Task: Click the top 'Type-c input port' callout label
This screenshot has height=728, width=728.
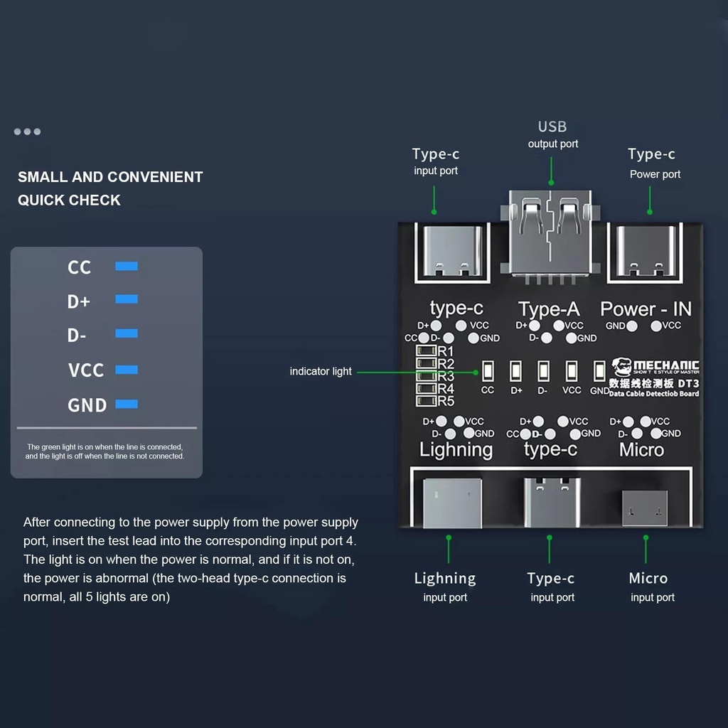Action: (436, 161)
